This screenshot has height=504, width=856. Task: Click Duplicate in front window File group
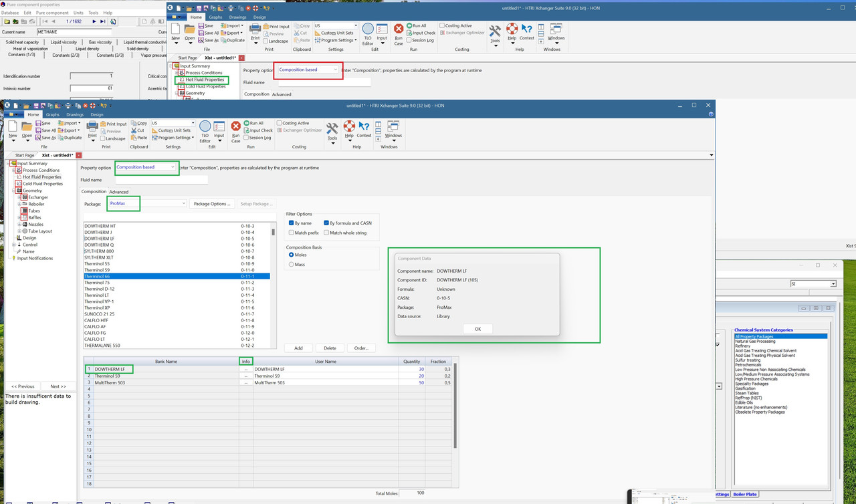(x=69, y=138)
